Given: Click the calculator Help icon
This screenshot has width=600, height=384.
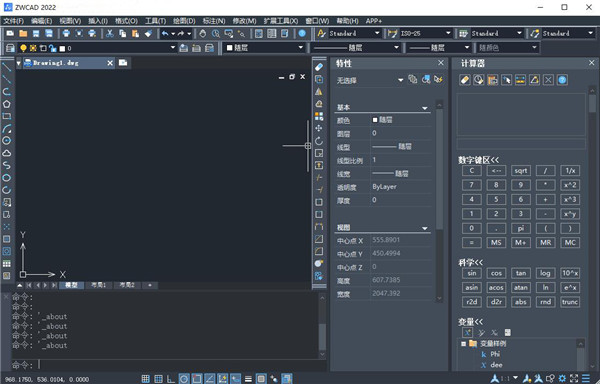Looking at the screenshot, I should coord(562,80).
